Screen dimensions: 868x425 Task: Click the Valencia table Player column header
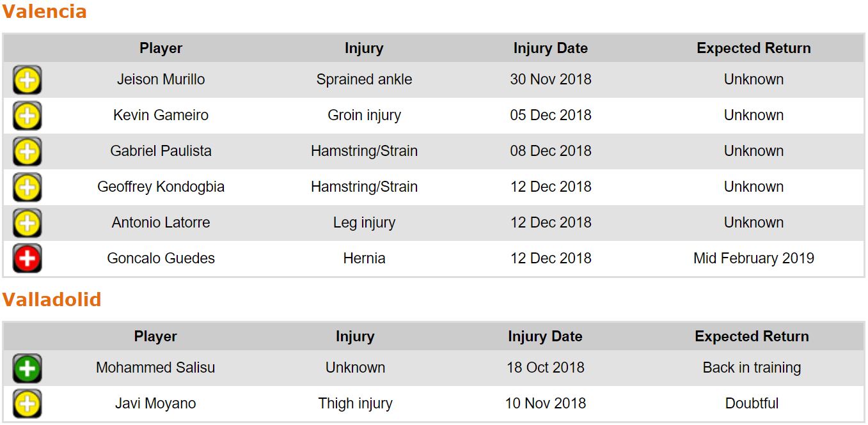coord(161,49)
